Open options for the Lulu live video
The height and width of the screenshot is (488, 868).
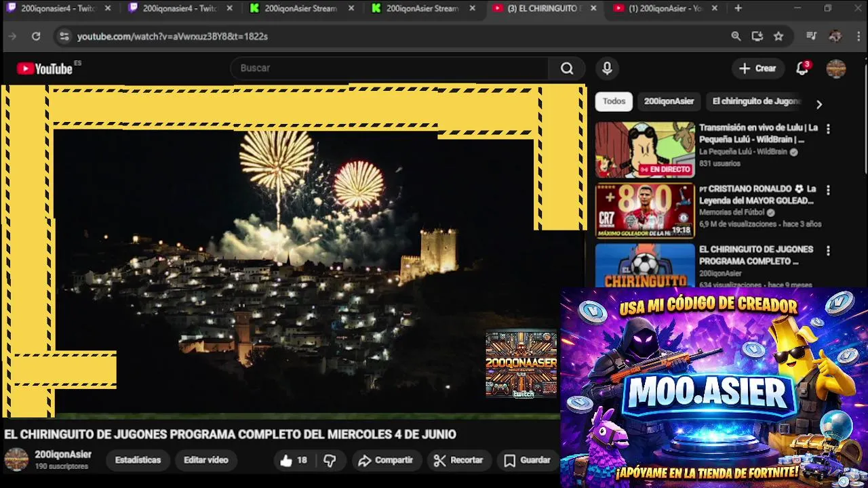(828, 129)
